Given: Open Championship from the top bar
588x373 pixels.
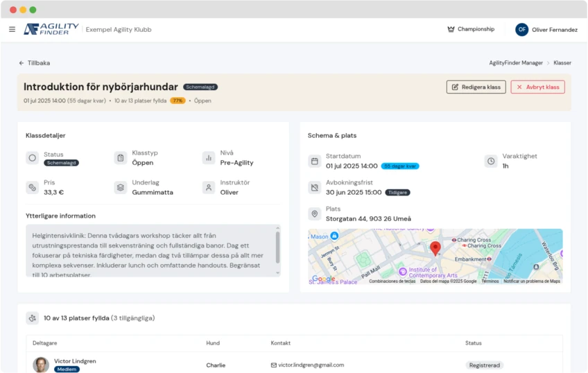Looking at the screenshot, I should click(x=471, y=29).
